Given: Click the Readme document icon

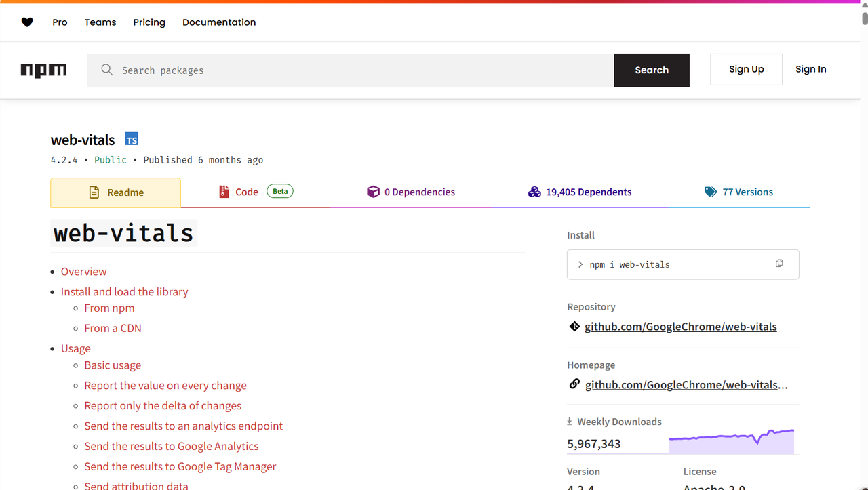Looking at the screenshot, I should pyautogui.click(x=95, y=192).
